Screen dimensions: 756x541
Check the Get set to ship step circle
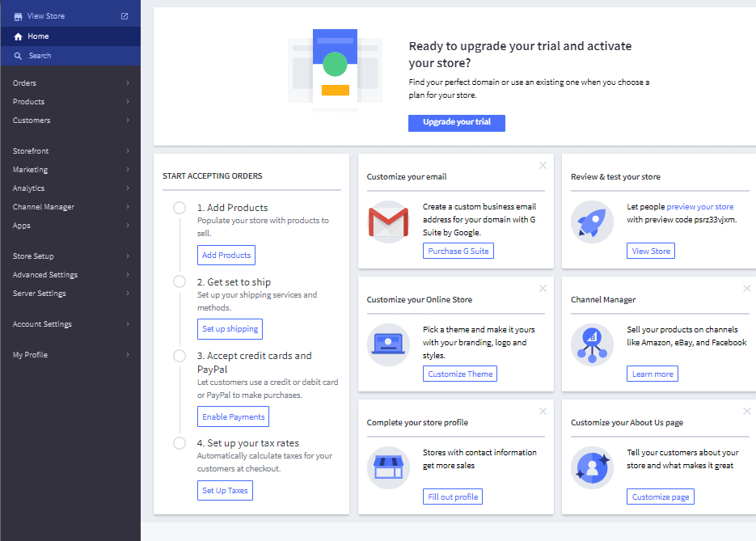coord(179,282)
